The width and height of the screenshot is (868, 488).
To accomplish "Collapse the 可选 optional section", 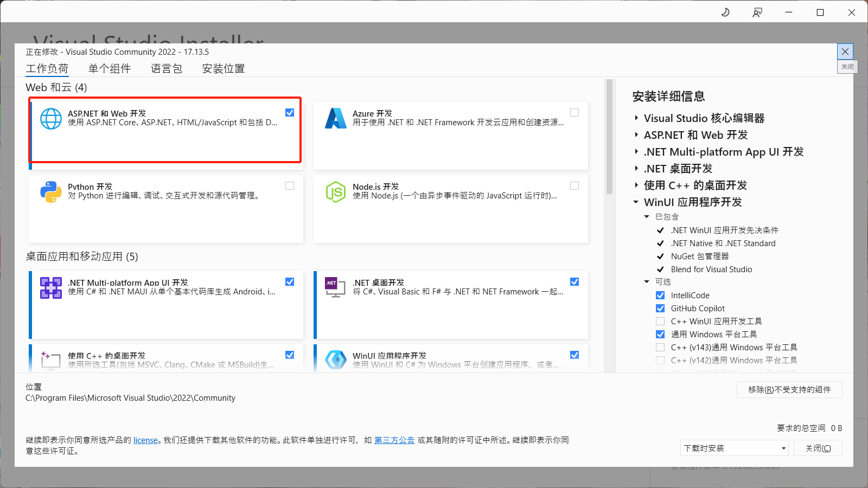I will 647,282.
